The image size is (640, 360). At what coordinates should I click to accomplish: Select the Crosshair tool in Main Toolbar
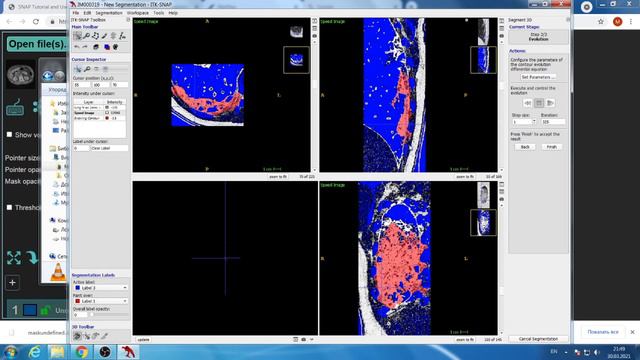point(77,36)
